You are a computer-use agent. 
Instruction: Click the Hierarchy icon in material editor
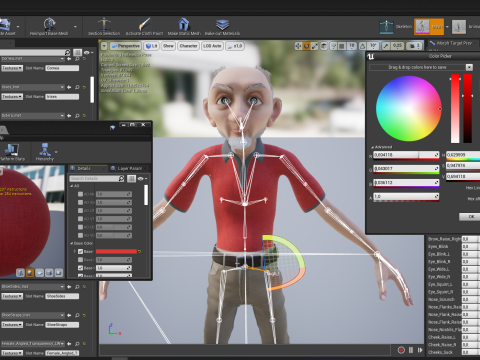(45, 152)
